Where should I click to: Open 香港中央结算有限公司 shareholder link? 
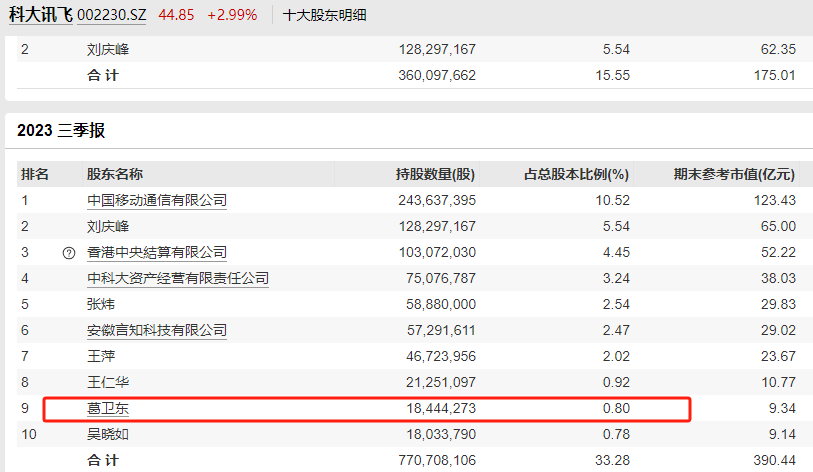tap(157, 252)
